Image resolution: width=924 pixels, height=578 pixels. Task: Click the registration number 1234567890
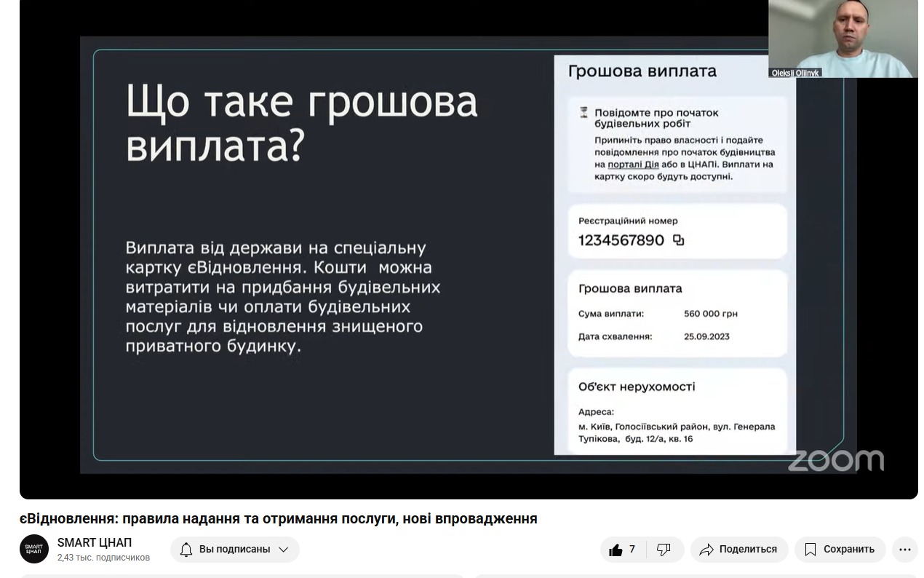pos(621,240)
